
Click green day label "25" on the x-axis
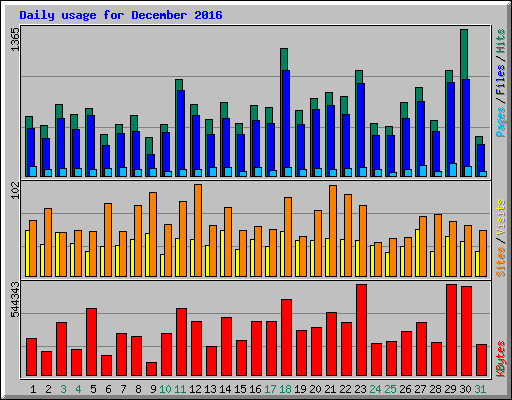point(390,389)
